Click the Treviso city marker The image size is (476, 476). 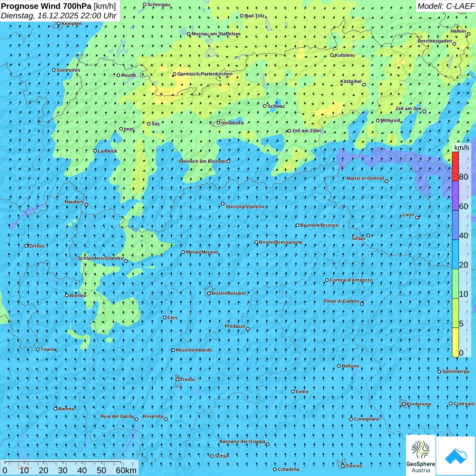pyautogui.click(x=343, y=466)
